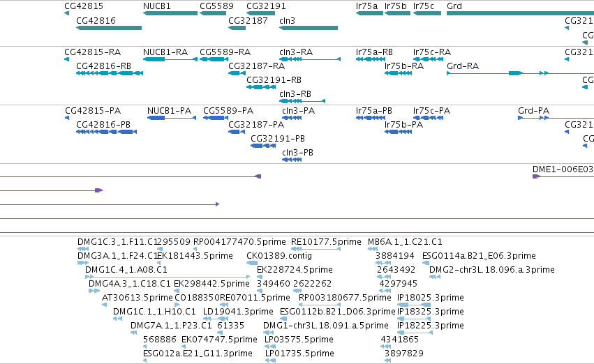This screenshot has width=594, height=364.
Task: Select Ir75a-PB feature
Action: [x=371, y=118]
